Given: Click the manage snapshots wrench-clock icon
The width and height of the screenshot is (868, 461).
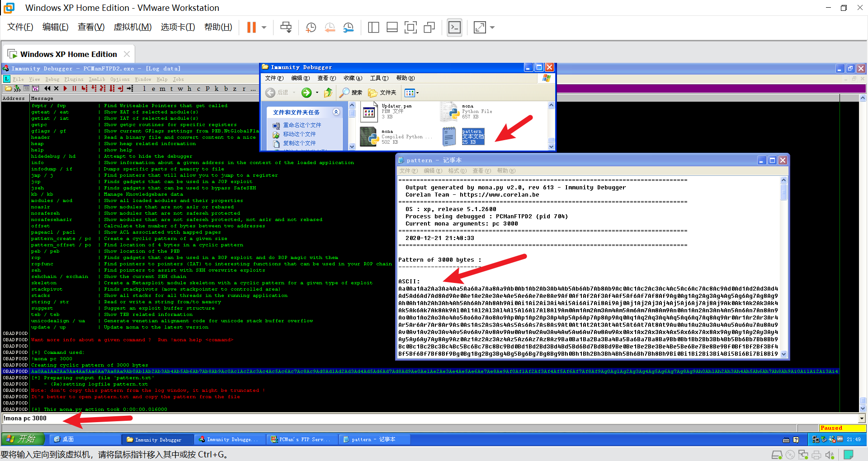Looking at the screenshot, I should click(x=348, y=28).
